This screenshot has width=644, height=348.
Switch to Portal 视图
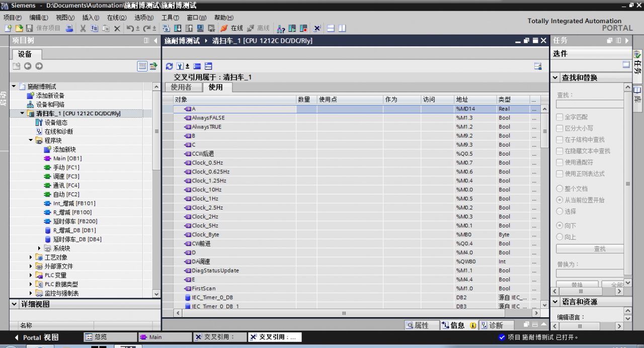point(36,337)
